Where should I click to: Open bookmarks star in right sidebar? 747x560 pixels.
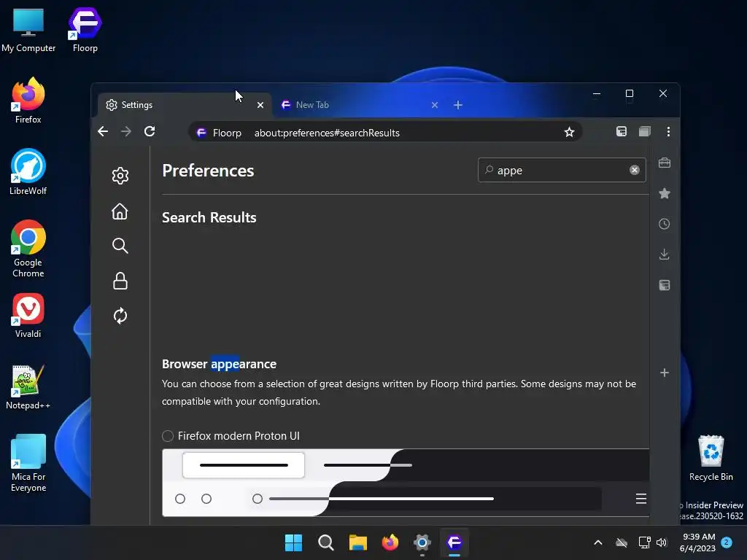(665, 193)
